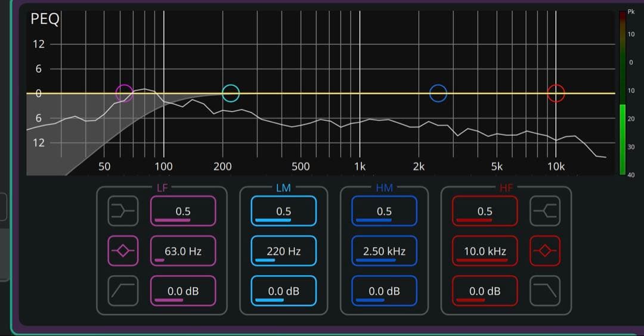Select the LM frequency 220 Hz field

[283, 251]
